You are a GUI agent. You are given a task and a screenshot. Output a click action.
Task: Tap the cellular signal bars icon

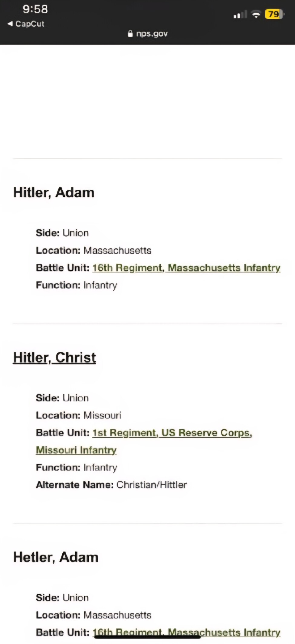(240, 15)
